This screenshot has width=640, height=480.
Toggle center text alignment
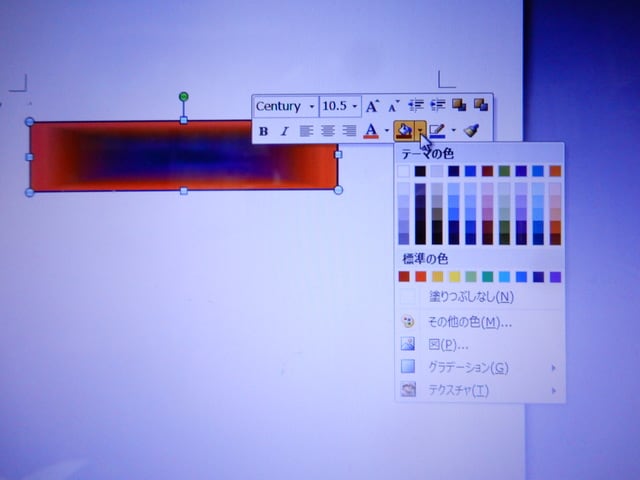coord(328,130)
